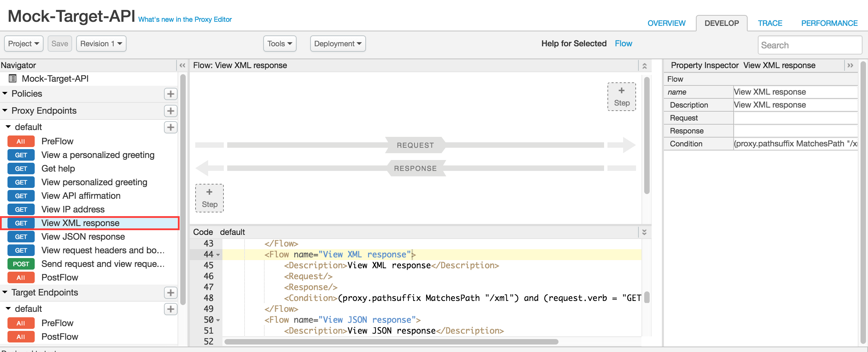Collapse the Navigator panel with double-chevron icon
This screenshot has height=352, width=868.
[x=182, y=65]
